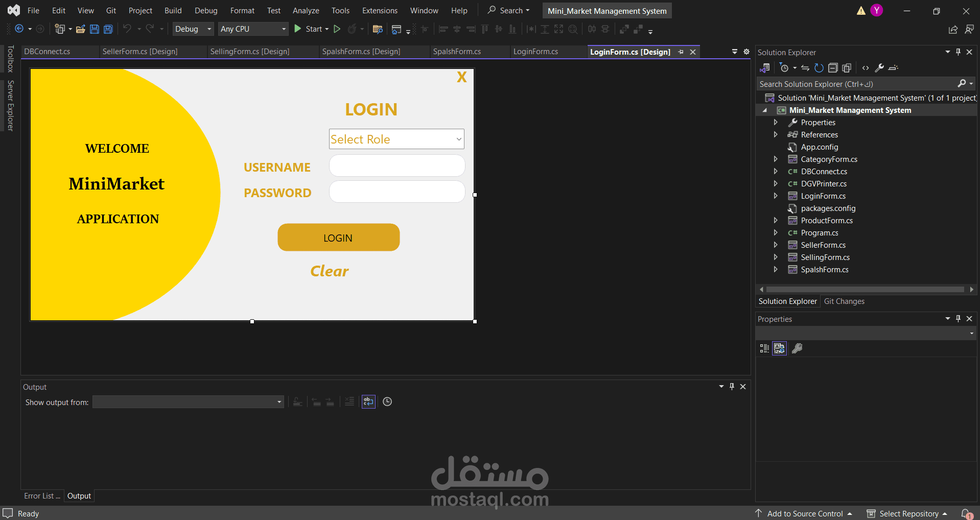Open Solution Explorer Properties wrench icon
Screen dimensions: 980x520
[x=880, y=68]
